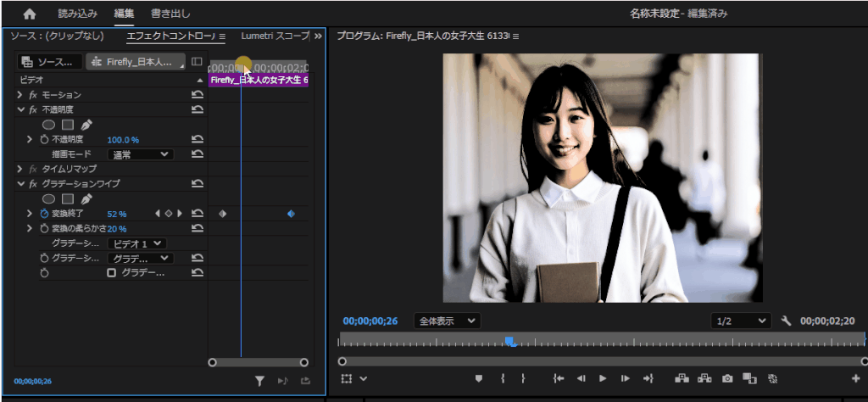Expand the タイムリマップ effect
The image size is (868, 402).
[20, 168]
